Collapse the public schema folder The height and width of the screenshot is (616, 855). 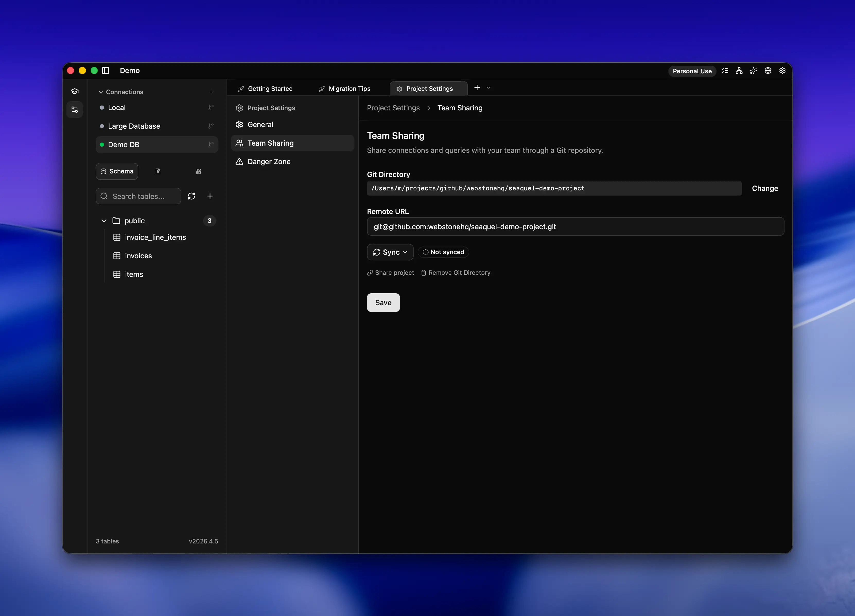pyautogui.click(x=104, y=221)
